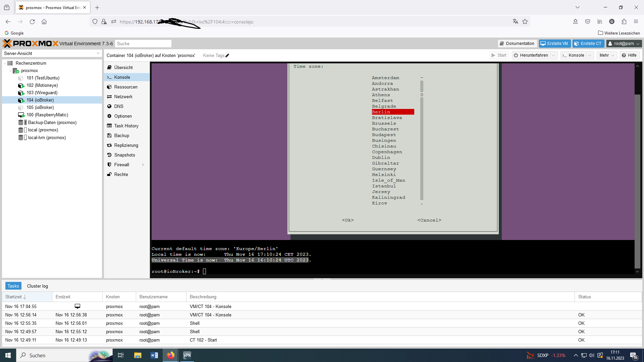Click the Rechte unlock icon
The width and height of the screenshot is (644, 362).
[x=109, y=174]
